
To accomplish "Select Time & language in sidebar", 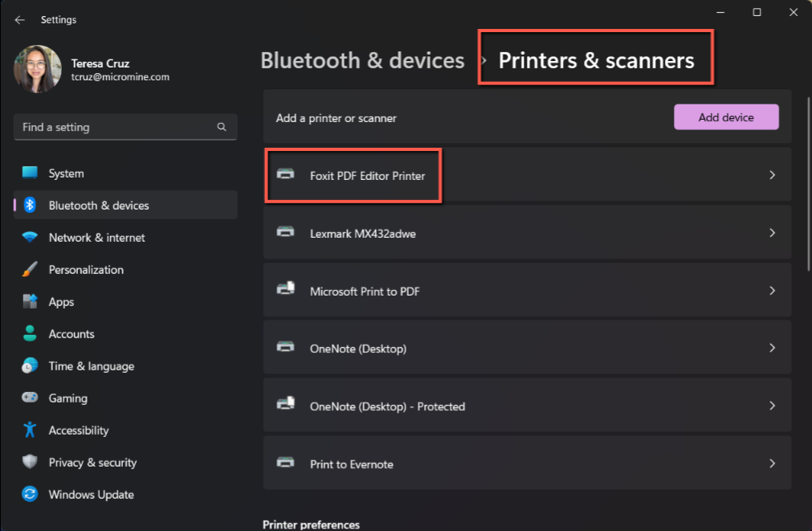I will (91, 366).
